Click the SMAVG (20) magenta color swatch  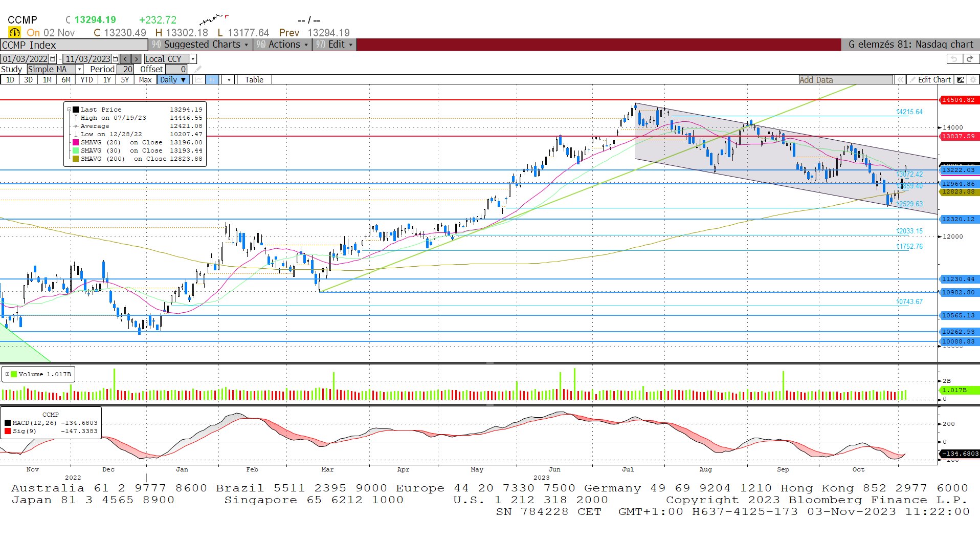click(x=76, y=142)
